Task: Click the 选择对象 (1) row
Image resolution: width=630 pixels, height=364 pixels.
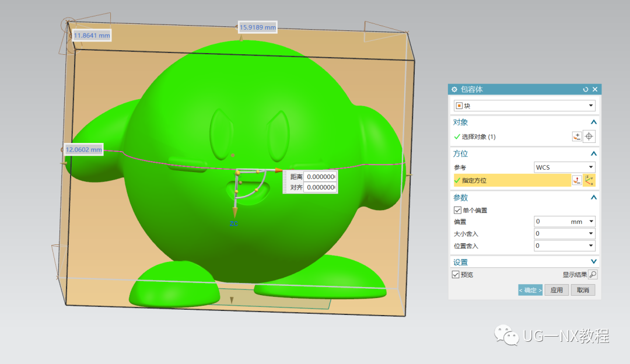Action: pos(512,136)
